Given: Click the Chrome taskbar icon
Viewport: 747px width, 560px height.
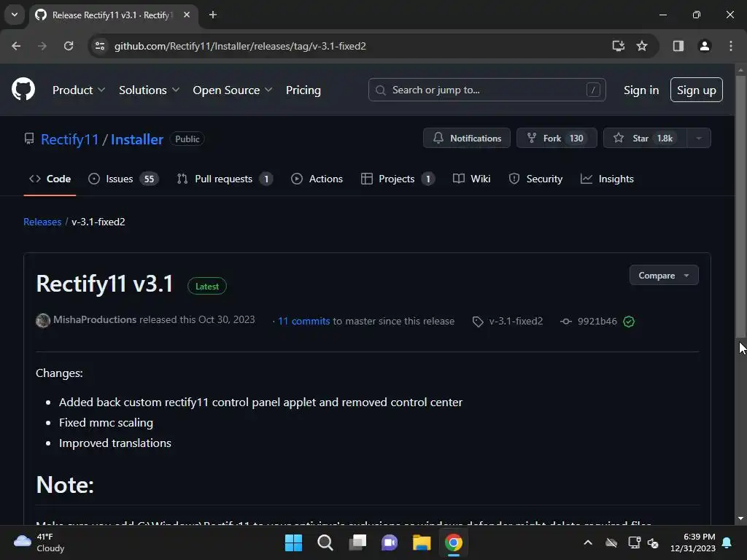Looking at the screenshot, I should tap(454, 542).
